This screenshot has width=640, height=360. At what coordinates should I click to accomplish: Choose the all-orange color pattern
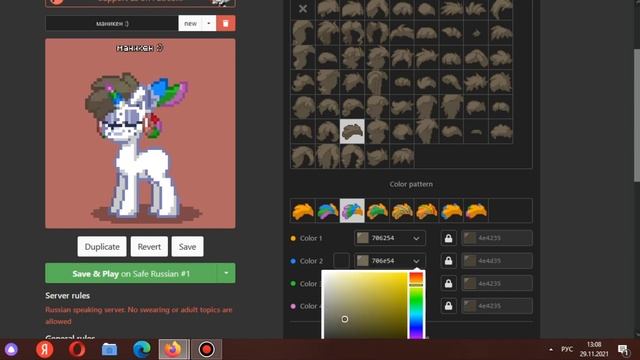point(303,211)
